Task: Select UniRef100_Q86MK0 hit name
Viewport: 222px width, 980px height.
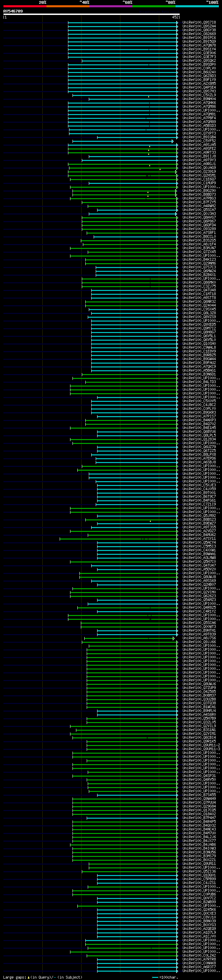Action: [199, 282]
